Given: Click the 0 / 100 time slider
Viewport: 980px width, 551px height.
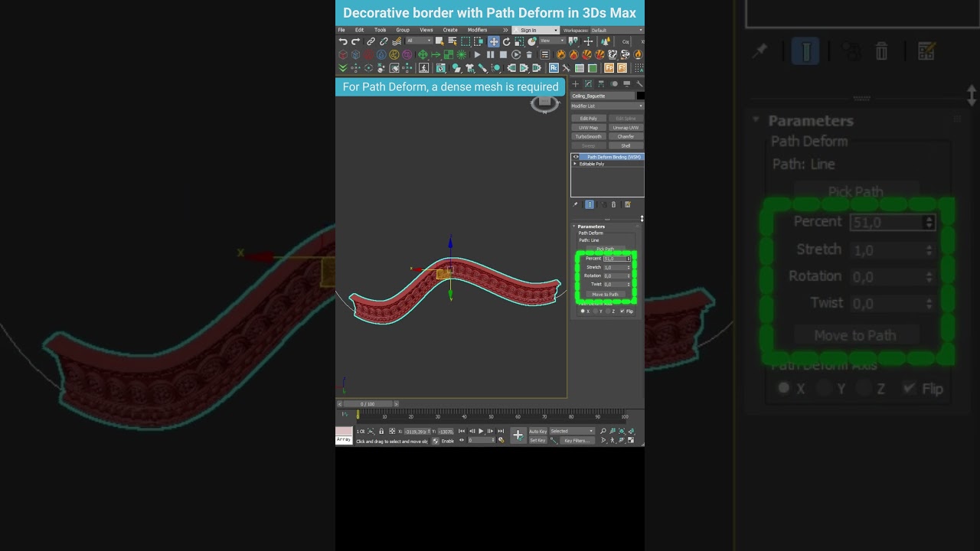Looking at the screenshot, I should coord(367,404).
